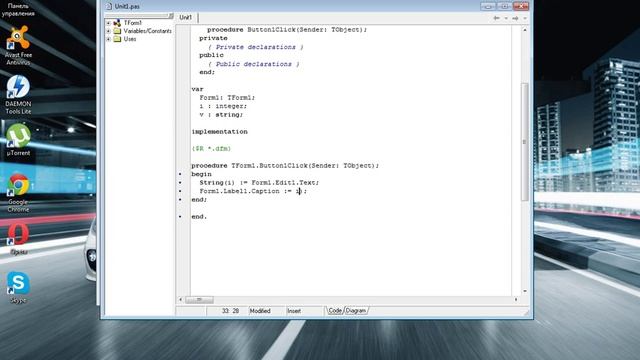The image size is (640, 360).
Task: Click the {$R *.dfm} directive line
Action: coord(211,149)
